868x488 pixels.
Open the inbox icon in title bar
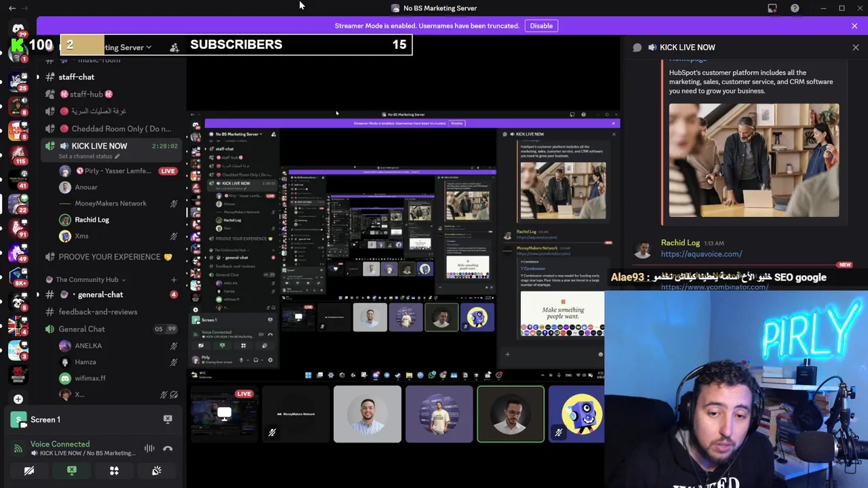(x=772, y=8)
